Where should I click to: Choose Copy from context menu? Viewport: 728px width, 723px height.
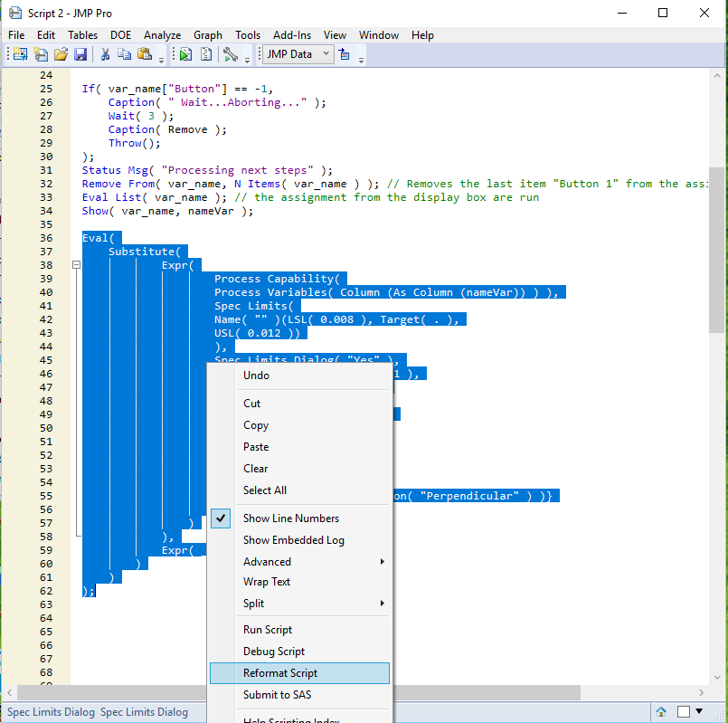299,425
